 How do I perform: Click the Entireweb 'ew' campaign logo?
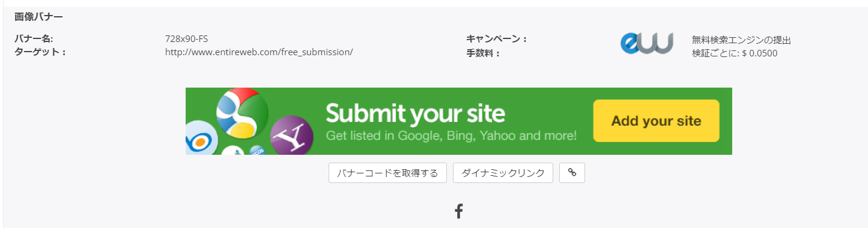pos(647,44)
